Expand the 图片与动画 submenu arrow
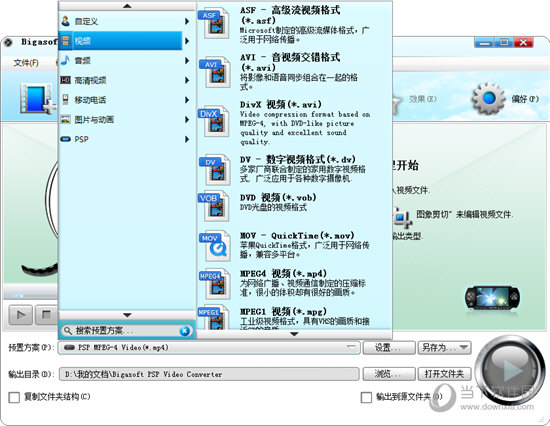 click(187, 120)
